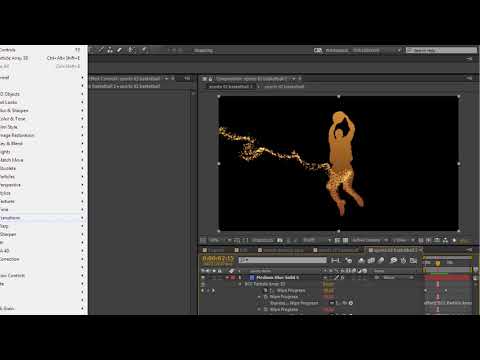This screenshot has width=480, height=360.
Task: Select the Clone Stamp tool
Action: (x=110, y=50)
